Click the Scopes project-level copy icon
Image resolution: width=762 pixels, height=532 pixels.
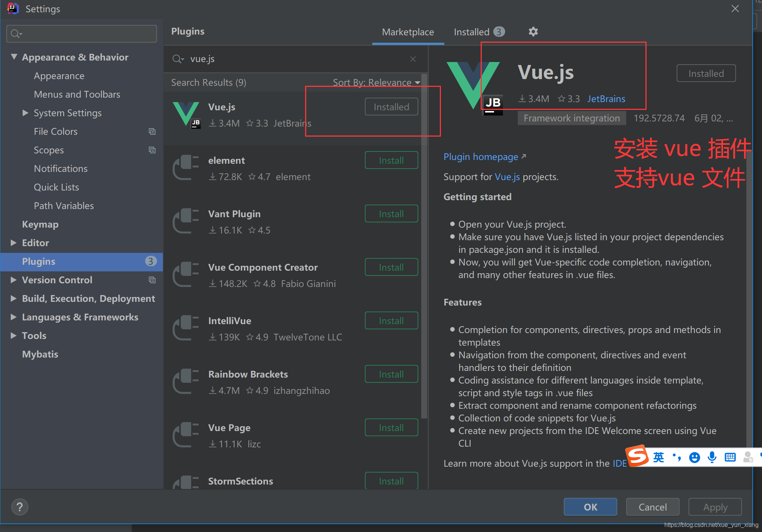pyautogui.click(x=152, y=150)
